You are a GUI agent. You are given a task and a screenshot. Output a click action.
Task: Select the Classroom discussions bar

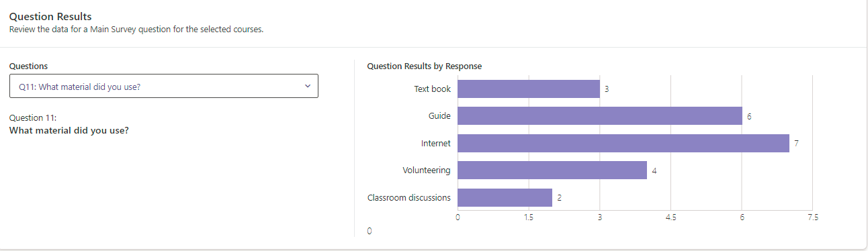point(505,197)
